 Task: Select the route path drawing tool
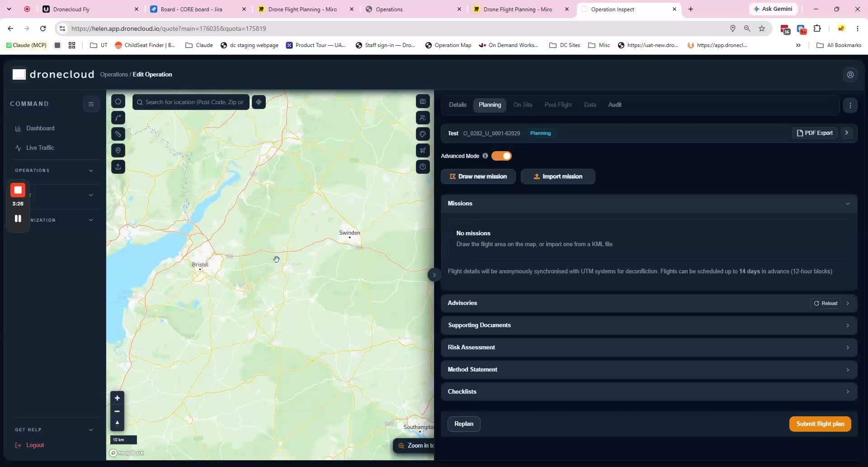[118, 118]
